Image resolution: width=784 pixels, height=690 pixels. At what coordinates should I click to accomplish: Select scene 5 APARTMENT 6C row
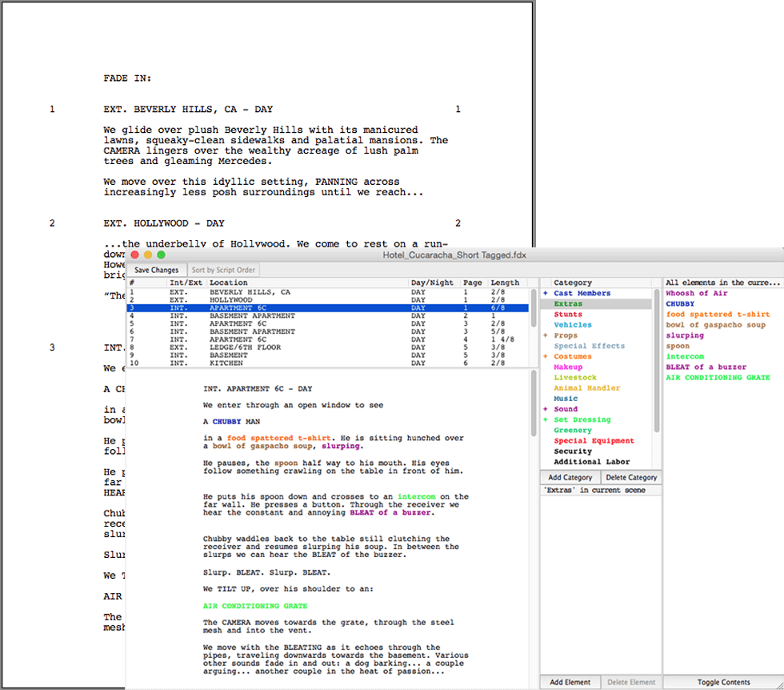(327, 323)
